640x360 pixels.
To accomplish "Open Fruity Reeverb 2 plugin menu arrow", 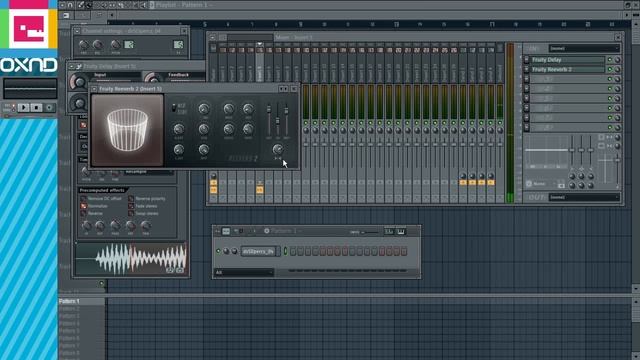I will [94, 89].
